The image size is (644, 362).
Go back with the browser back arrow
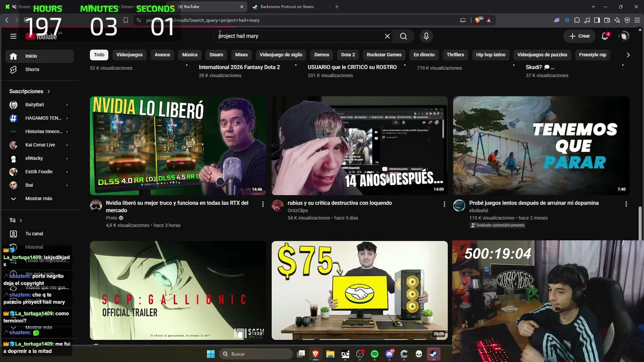point(7,20)
